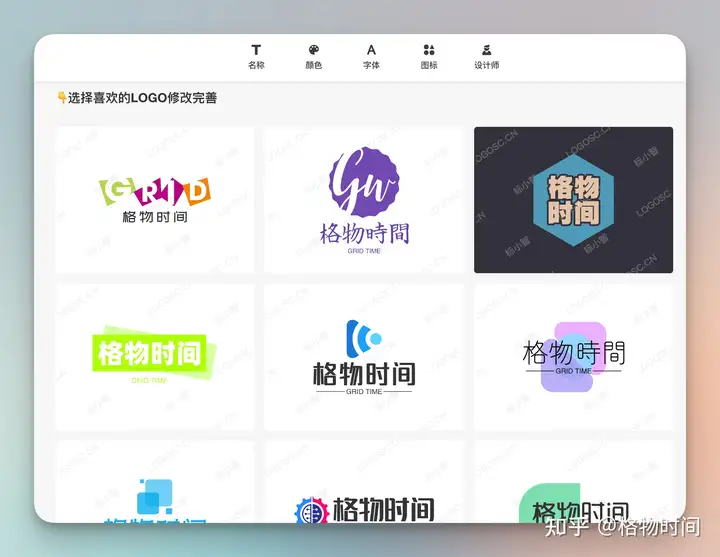
Task: Click the 名称 name icon
Action: [x=256, y=50]
